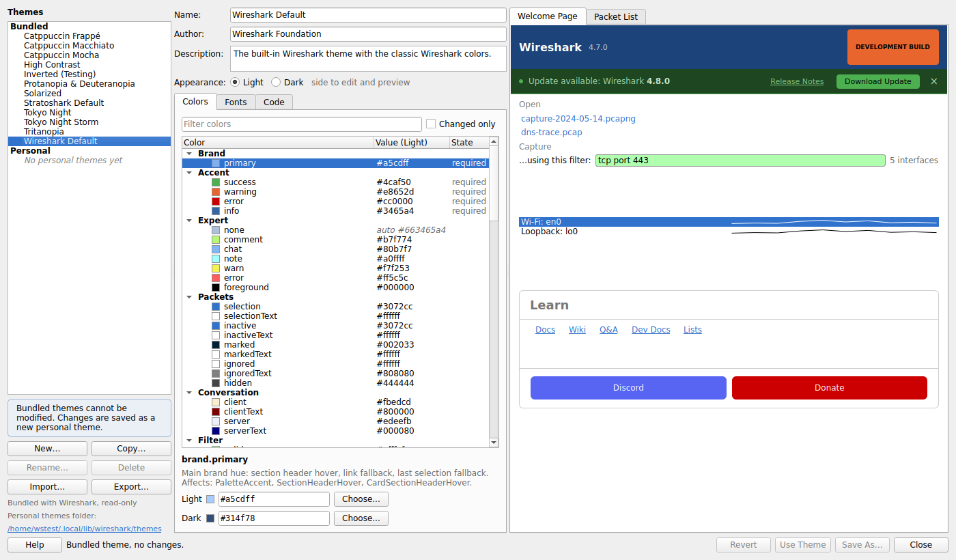Open the Release Notes link
The image size is (956, 560).
797,81
